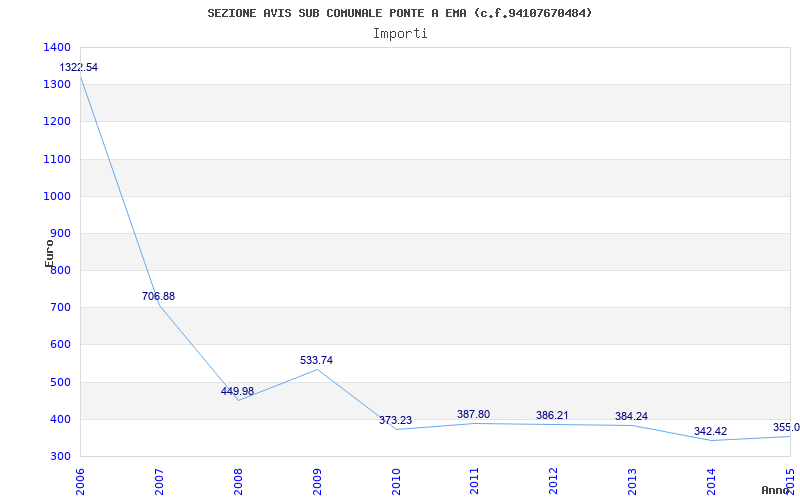Viewport: 800px width, 500px height.
Task: Click the Anno x-axis title
Action: (x=775, y=490)
